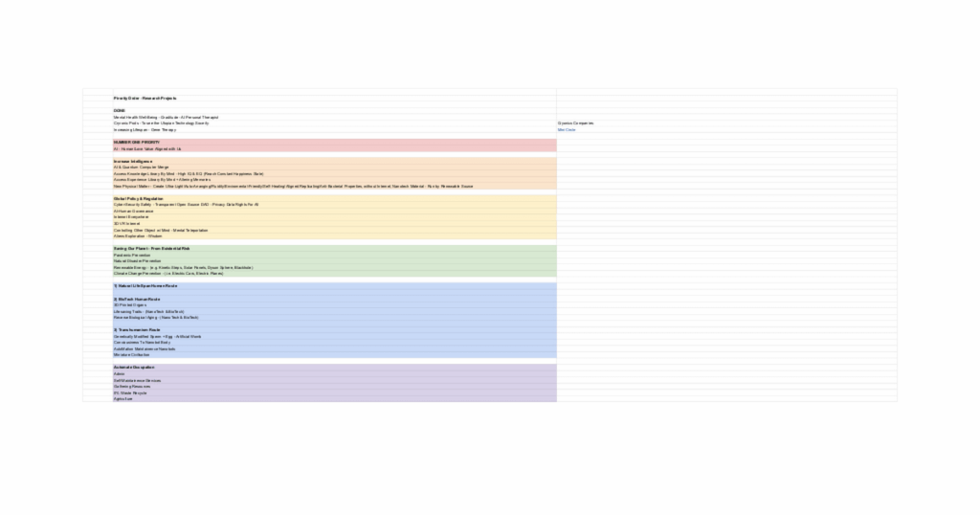The width and height of the screenshot is (980, 515).
Task: Select the 'Pandemic Prevention' cell
Action: pos(334,255)
